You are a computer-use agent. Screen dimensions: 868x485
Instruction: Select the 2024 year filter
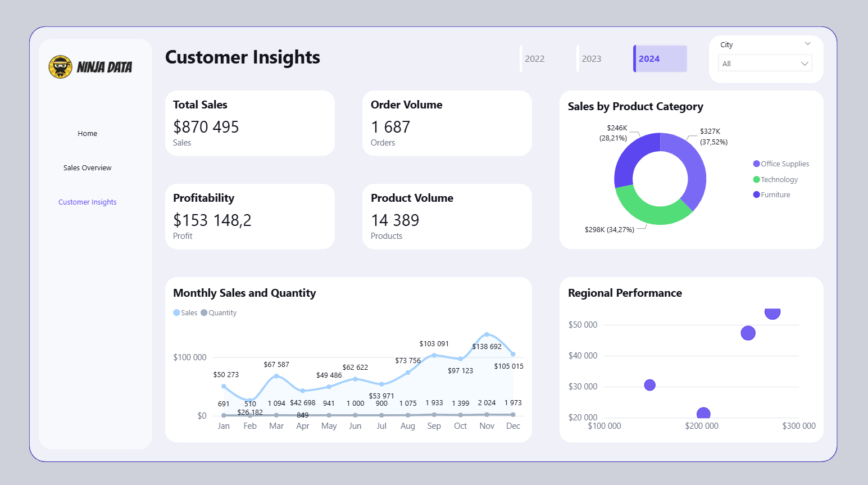tap(660, 59)
